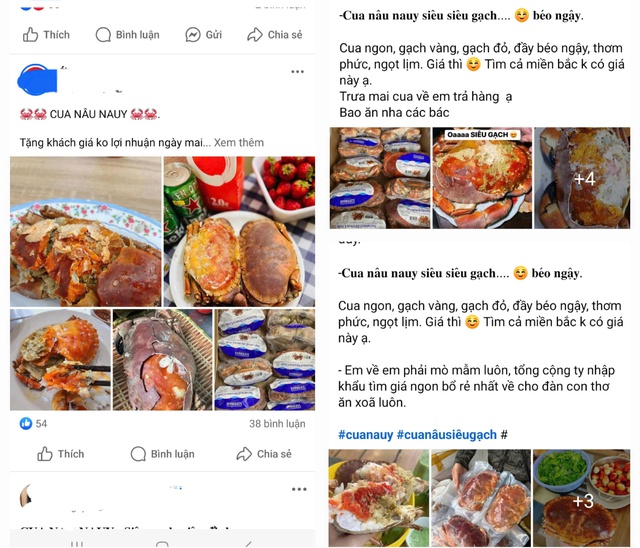This screenshot has width=640, height=548.
Task: Open photo of two crabs with strawberries
Action: [239, 231]
